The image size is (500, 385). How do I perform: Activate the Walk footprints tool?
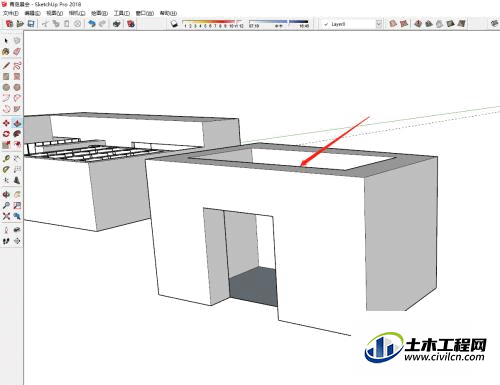coord(6,241)
